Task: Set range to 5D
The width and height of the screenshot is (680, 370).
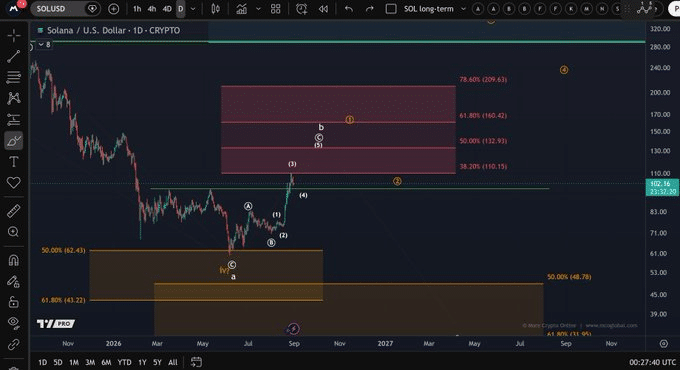Action: pyautogui.click(x=58, y=362)
